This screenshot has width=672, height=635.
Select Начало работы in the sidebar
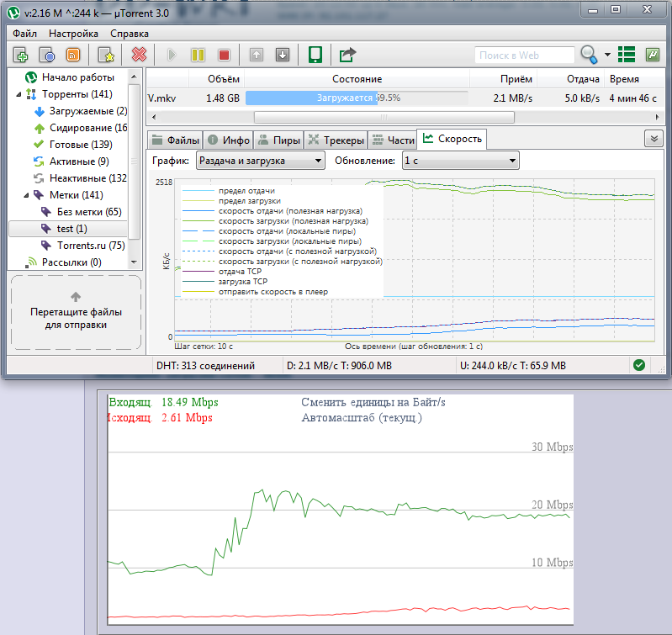(x=77, y=77)
